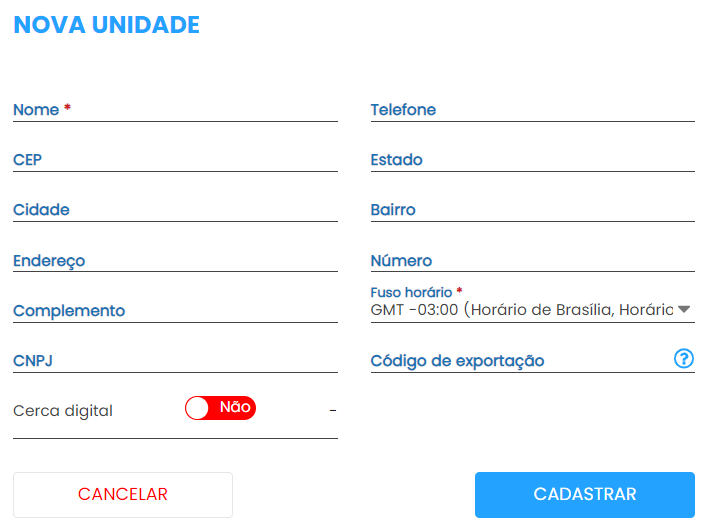Click the Cerca digital label
705x524 pixels.
[63, 410]
